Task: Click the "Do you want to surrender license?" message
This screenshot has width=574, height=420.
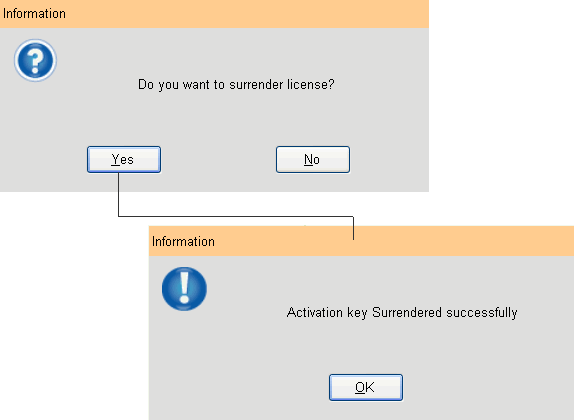Action: pos(236,85)
